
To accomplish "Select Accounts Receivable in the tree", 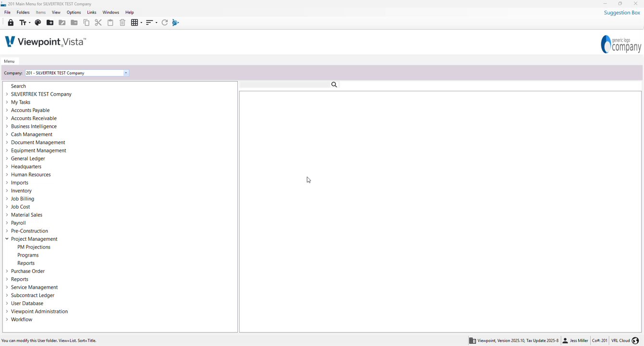I will 34,118.
